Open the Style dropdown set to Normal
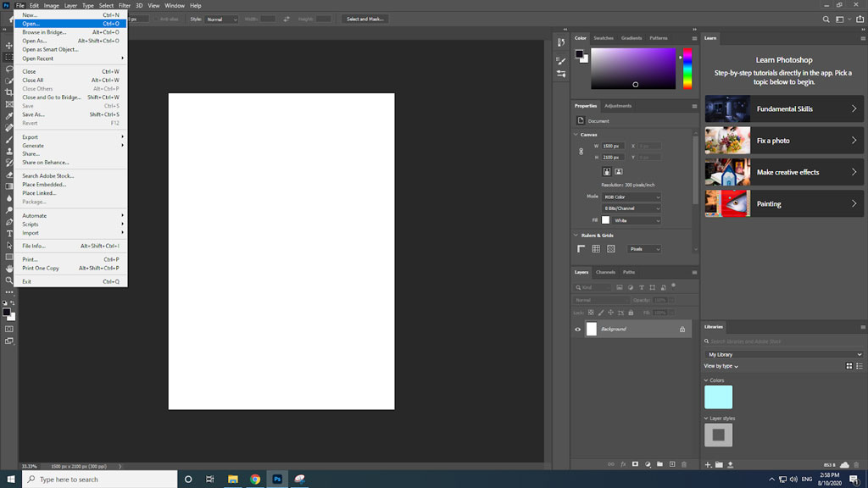Viewport: 868px width, 488px height. [x=221, y=19]
